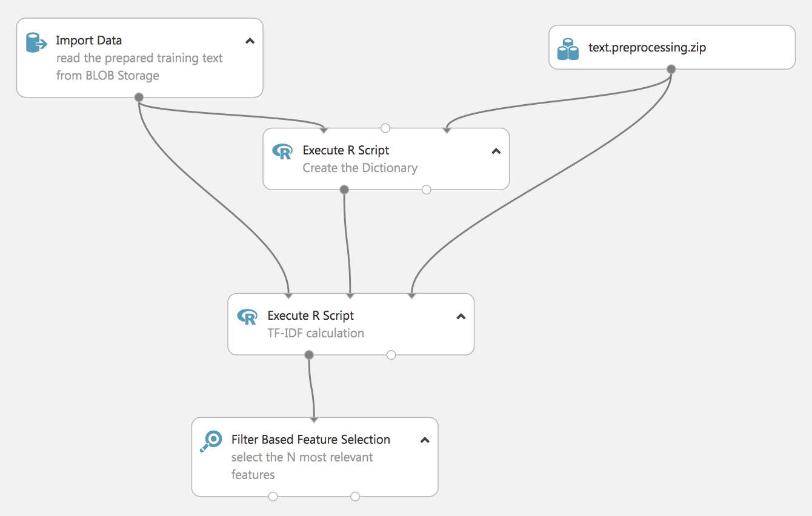812x516 pixels.
Task: Click the left output port of Create the Dictionary
Action: [x=344, y=190]
